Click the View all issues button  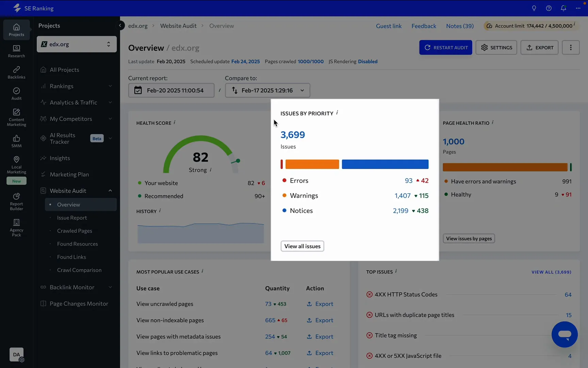click(x=302, y=246)
